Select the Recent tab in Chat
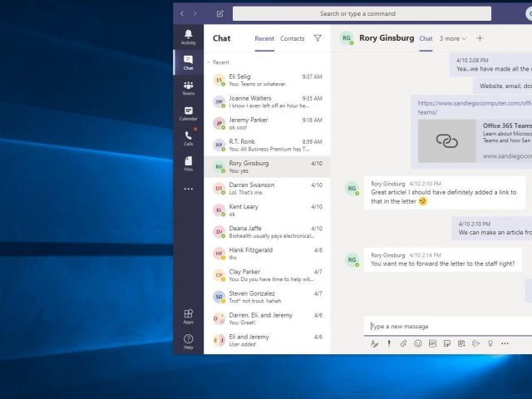 tap(264, 39)
